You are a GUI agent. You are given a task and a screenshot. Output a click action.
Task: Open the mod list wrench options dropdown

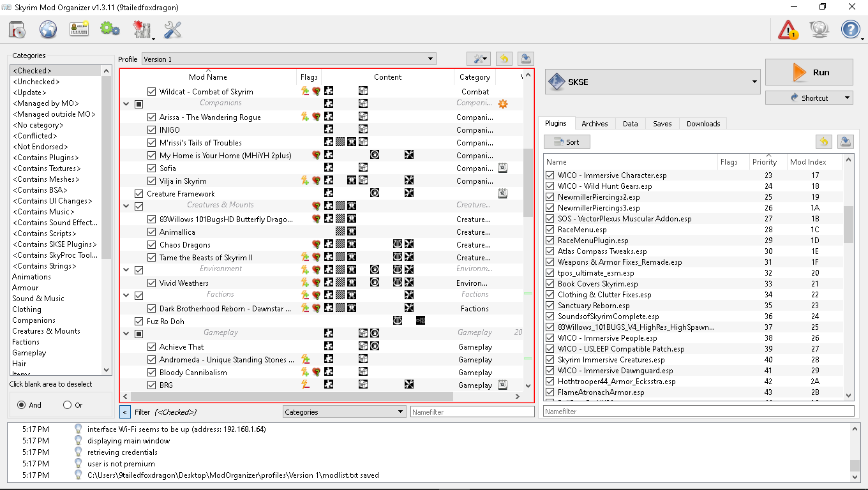click(x=479, y=59)
